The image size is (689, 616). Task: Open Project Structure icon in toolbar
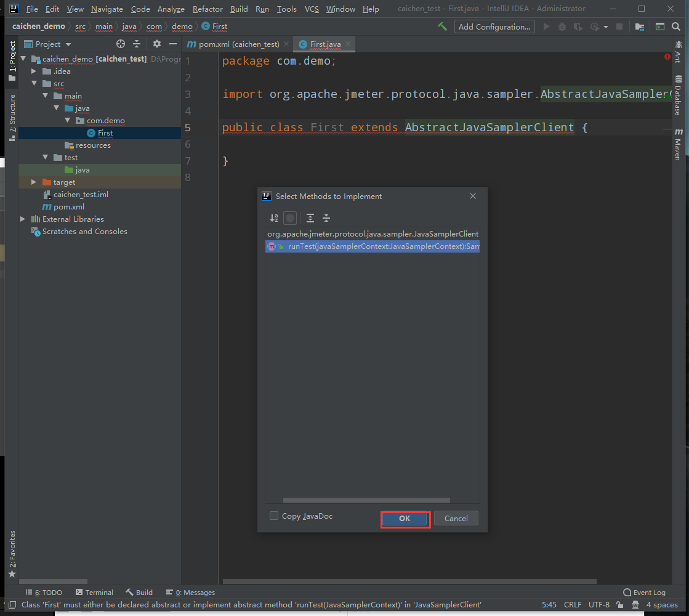pos(640,27)
